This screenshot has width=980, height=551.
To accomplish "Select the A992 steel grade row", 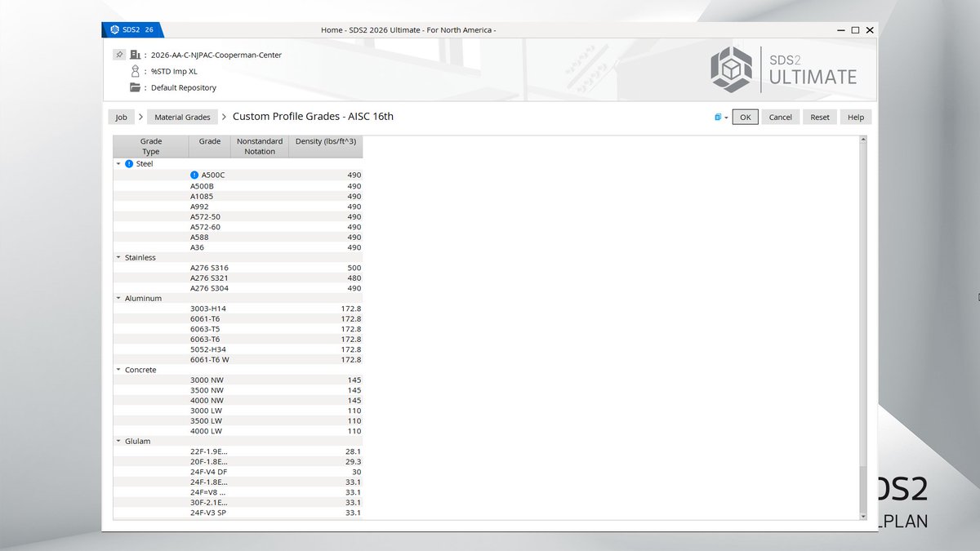I will click(x=200, y=207).
